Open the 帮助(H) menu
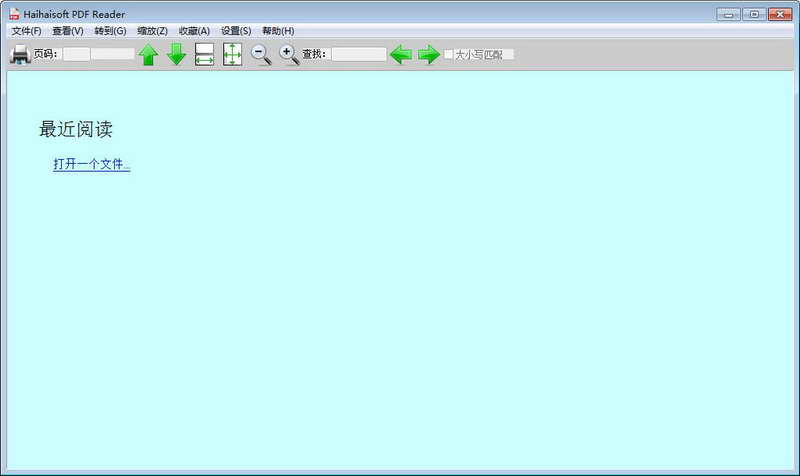This screenshot has width=800, height=476. tap(278, 31)
